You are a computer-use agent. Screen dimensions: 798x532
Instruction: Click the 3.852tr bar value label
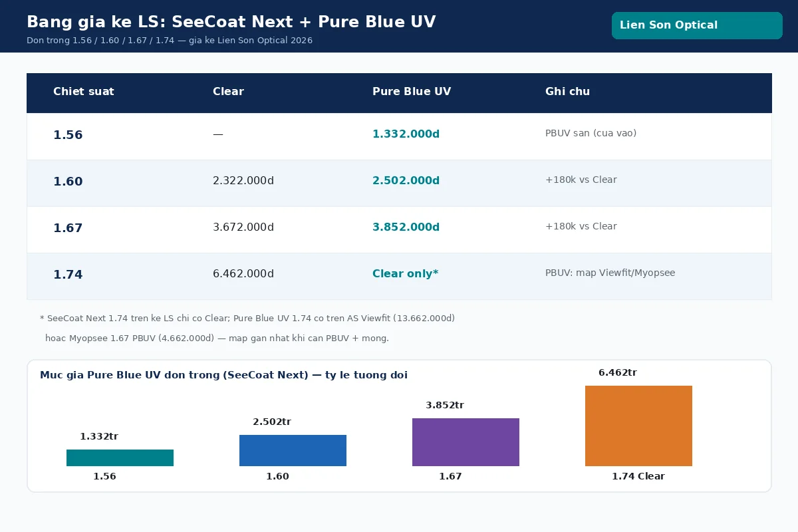point(445,406)
